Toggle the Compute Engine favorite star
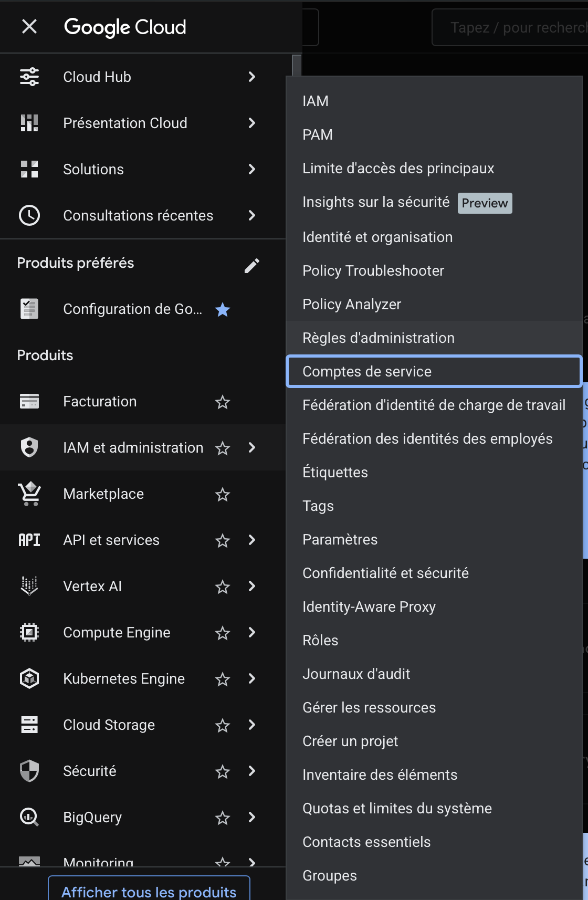Image resolution: width=588 pixels, height=900 pixels. click(223, 633)
